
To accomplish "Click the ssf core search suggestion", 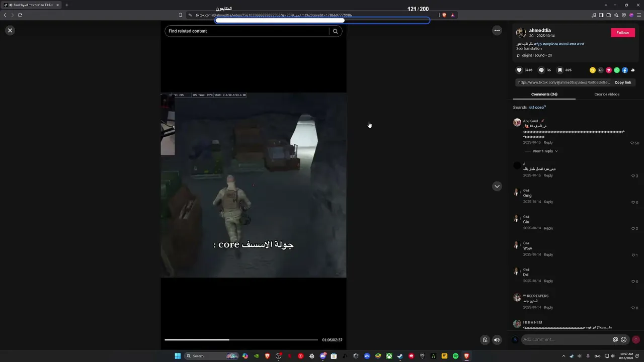I will (536, 108).
